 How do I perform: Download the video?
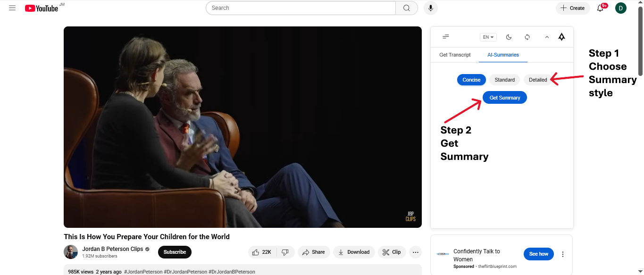click(x=354, y=252)
